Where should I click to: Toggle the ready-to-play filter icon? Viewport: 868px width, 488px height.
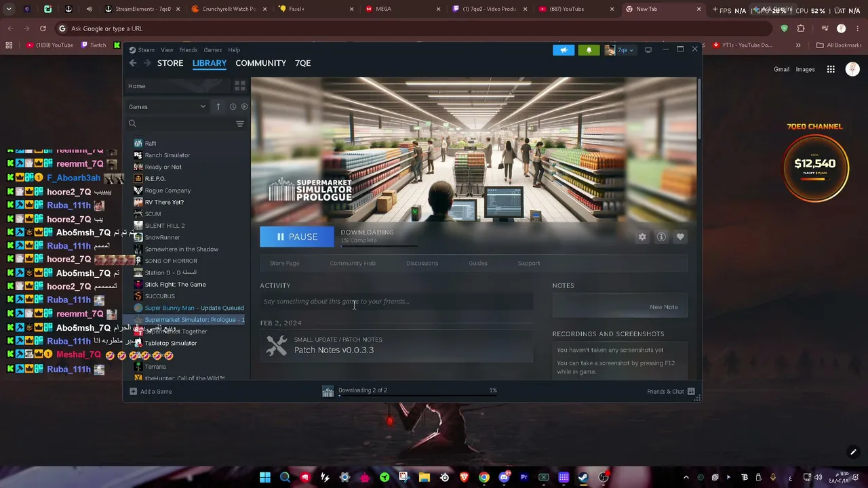point(244,106)
